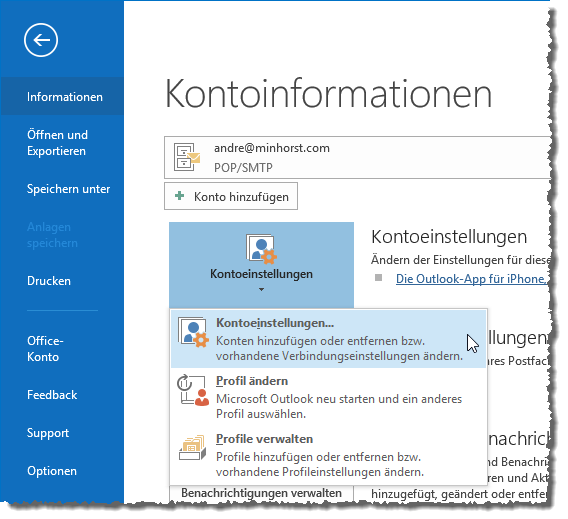This screenshot has width=568, height=519.
Task: Open the Informationen tab
Action: pos(62,96)
